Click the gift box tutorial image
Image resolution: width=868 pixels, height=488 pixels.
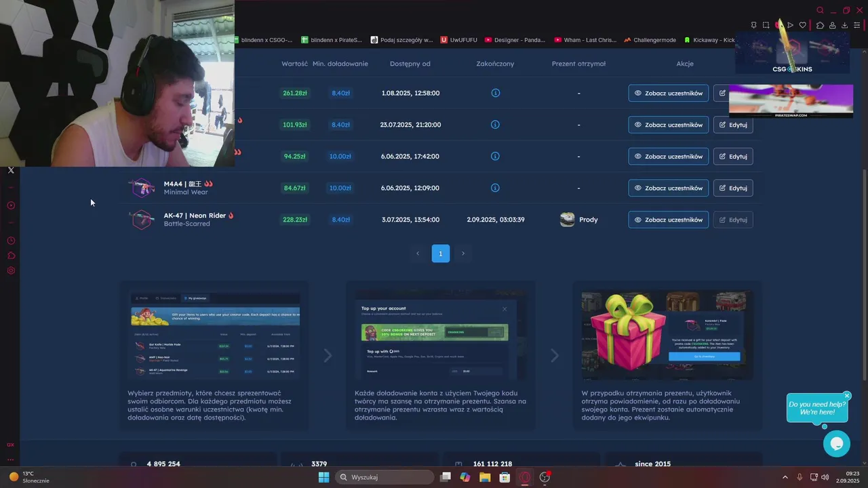point(667,335)
